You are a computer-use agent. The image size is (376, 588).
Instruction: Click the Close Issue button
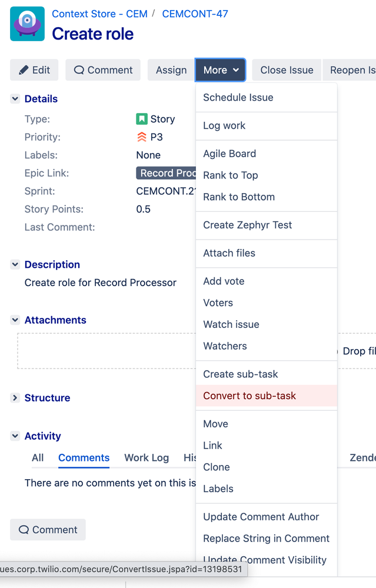tap(287, 70)
